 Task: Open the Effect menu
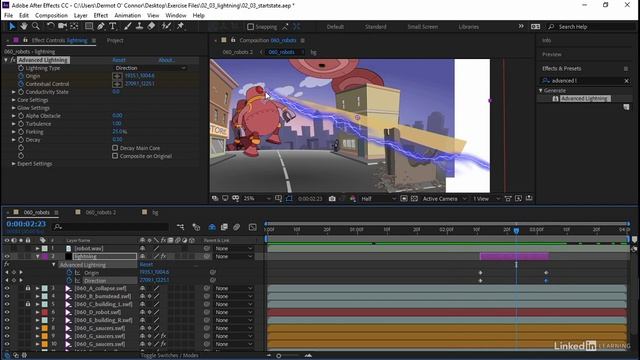point(100,16)
